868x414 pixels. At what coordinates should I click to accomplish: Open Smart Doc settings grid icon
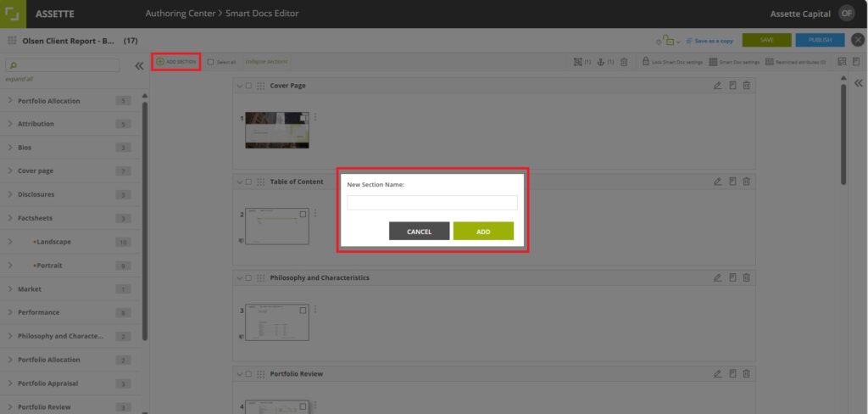point(713,62)
